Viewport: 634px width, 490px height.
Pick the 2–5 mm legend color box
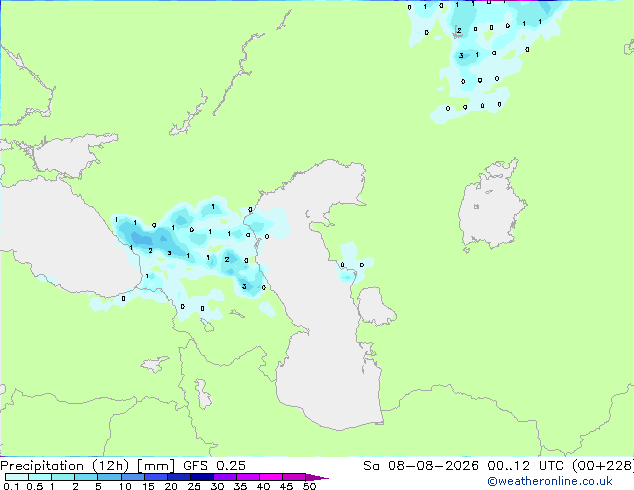(86, 477)
